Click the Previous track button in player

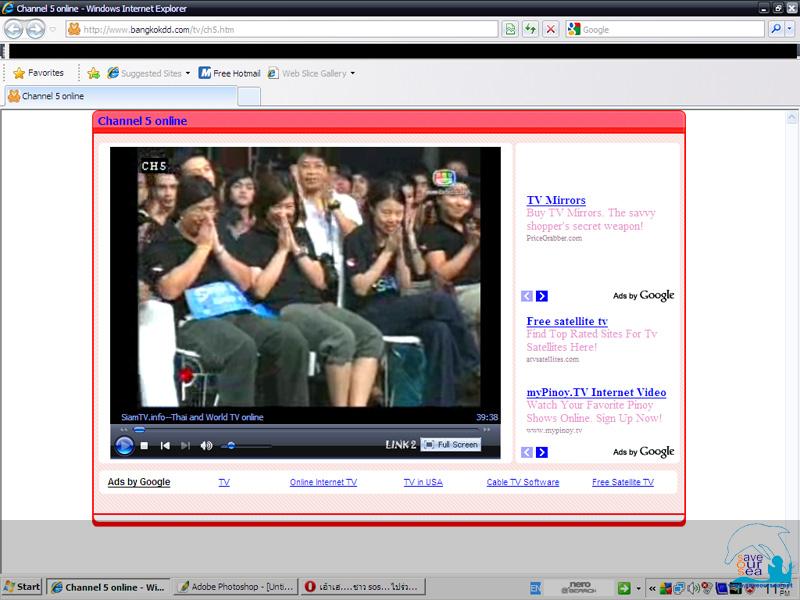[x=165, y=445]
